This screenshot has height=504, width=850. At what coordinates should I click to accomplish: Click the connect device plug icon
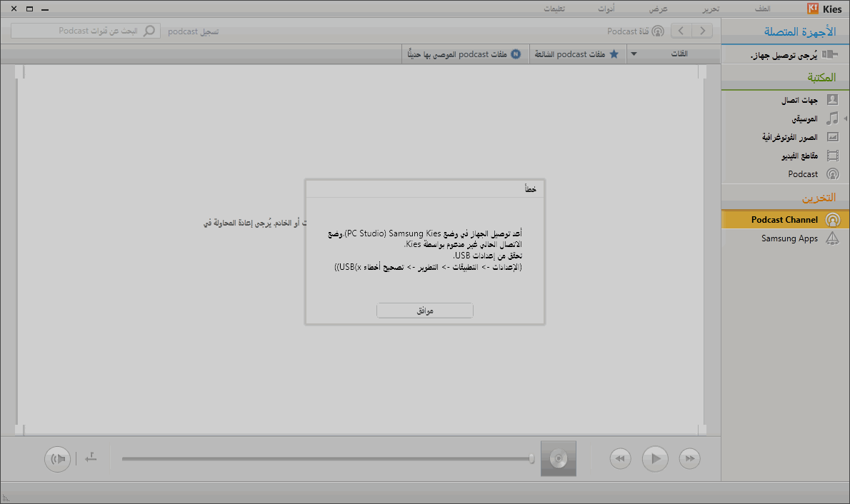tap(830, 54)
